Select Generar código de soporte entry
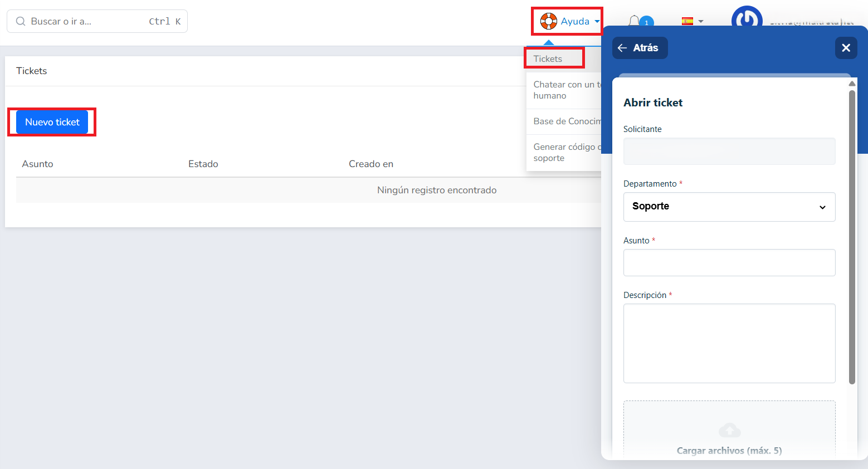This screenshot has width=868, height=469. pos(564,153)
